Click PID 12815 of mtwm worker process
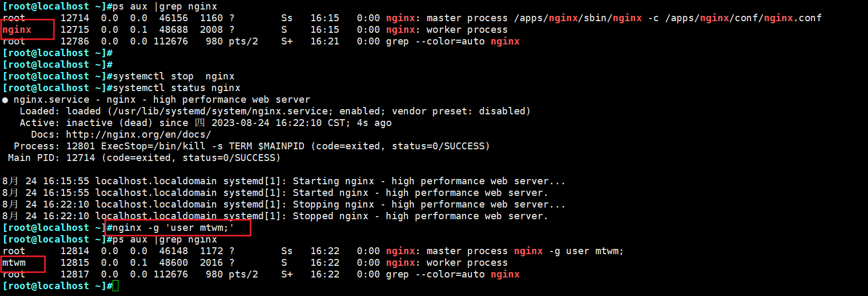868x296 pixels. click(75, 263)
